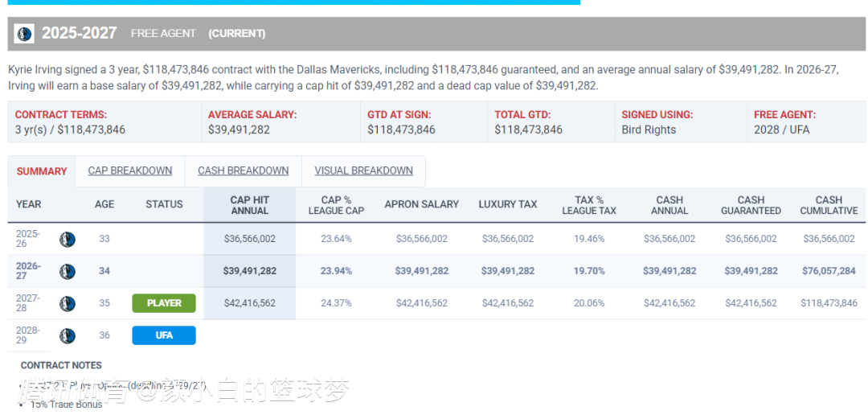Click the Apron Salary column header
The height and width of the screenshot is (419, 868).
422,204
